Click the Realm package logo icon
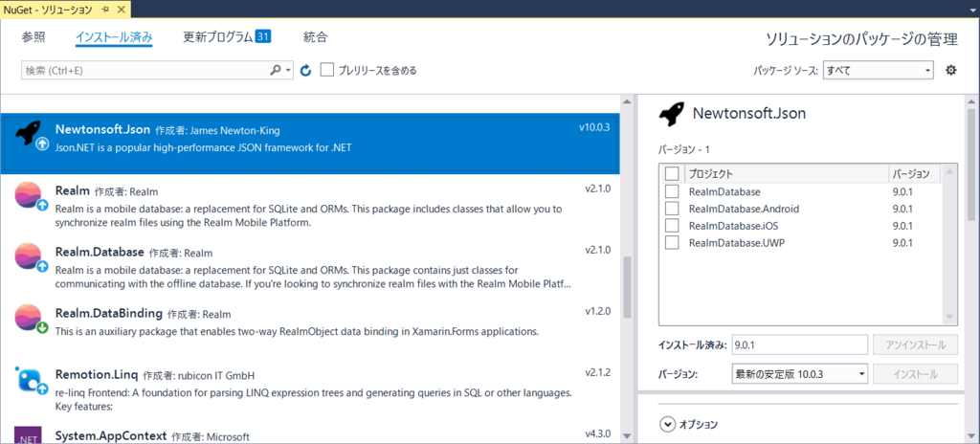Viewport: 980px width, 444px height. coord(28,194)
